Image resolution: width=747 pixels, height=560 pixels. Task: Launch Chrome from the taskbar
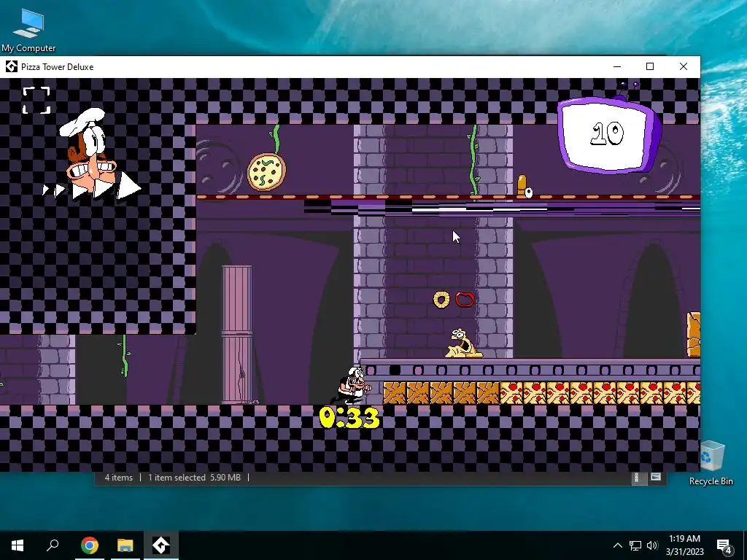[x=89, y=545]
